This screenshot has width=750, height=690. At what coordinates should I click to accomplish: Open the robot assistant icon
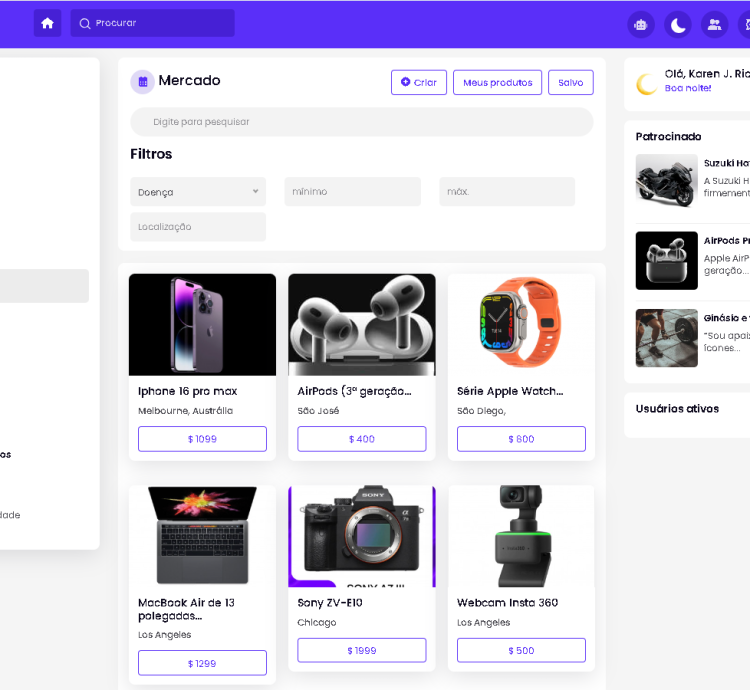(641, 25)
